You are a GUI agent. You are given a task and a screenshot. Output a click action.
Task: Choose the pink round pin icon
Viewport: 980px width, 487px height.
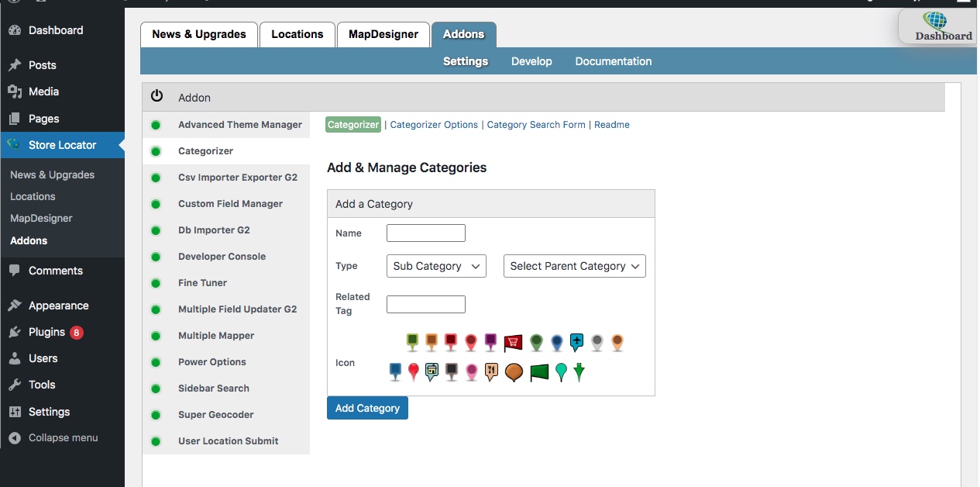471,372
